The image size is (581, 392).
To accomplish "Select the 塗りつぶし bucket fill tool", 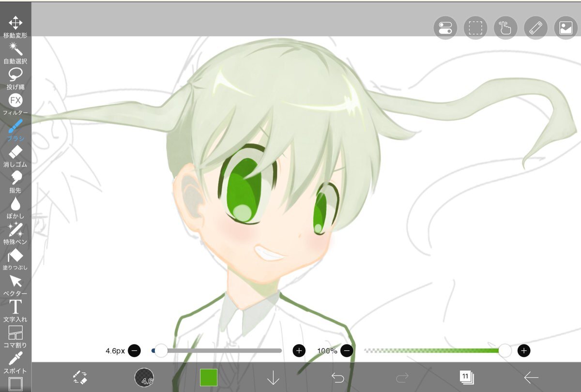I will [15, 259].
